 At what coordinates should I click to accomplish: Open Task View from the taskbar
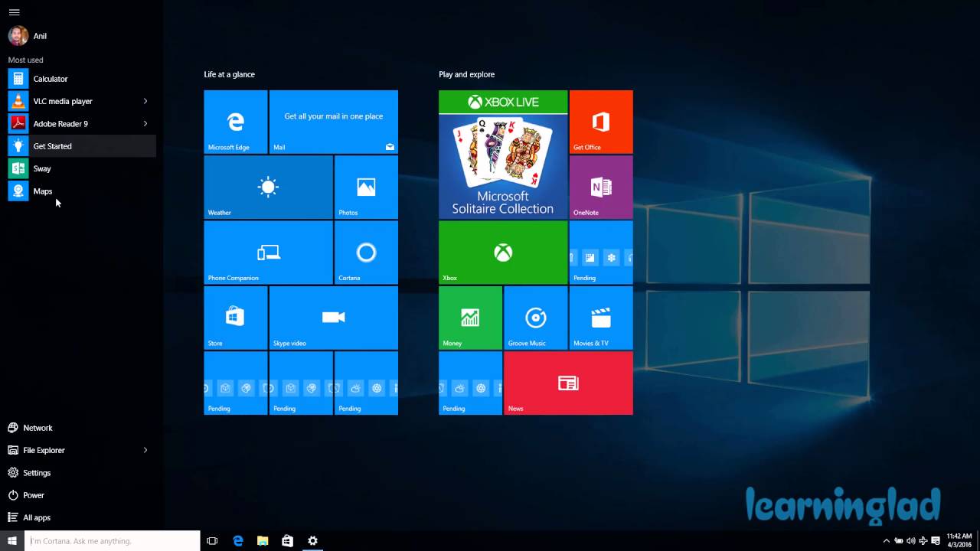click(x=212, y=540)
